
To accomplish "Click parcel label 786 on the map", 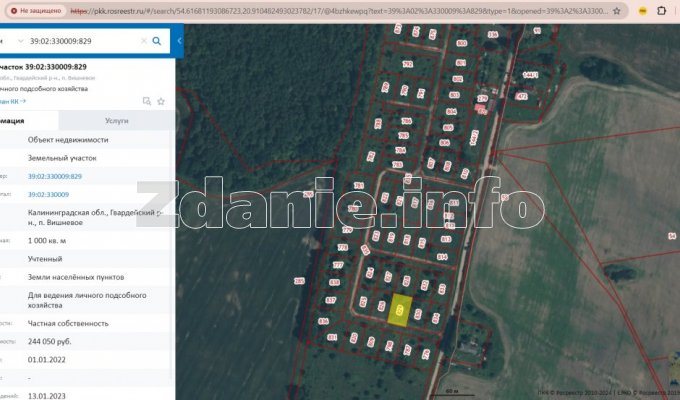I will coord(406,121).
